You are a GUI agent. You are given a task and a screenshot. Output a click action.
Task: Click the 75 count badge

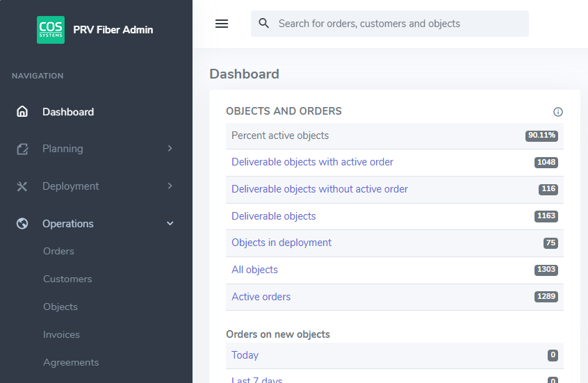click(550, 243)
